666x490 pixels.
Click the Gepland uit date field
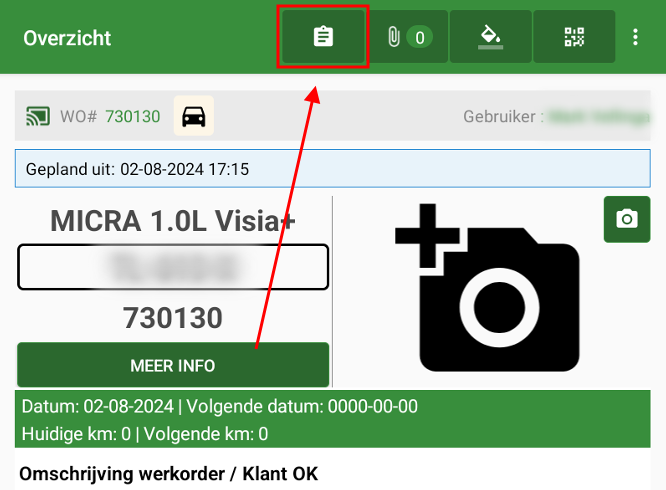coord(332,169)
